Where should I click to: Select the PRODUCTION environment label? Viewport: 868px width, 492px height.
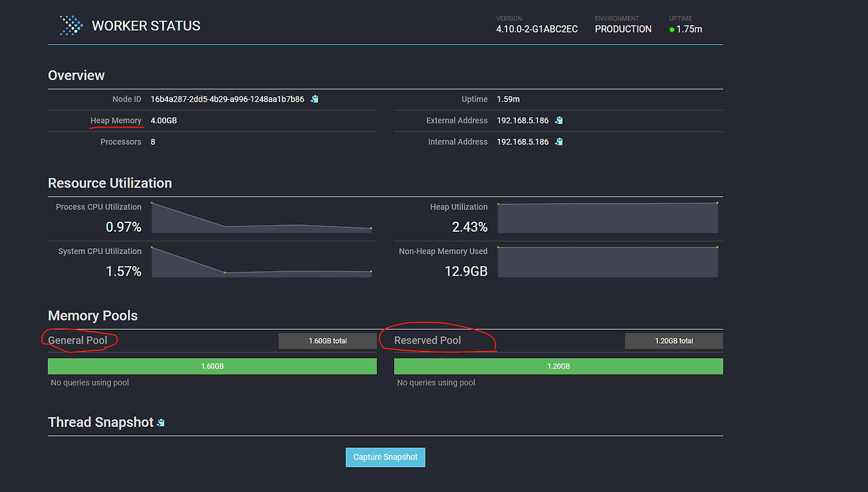623,29
